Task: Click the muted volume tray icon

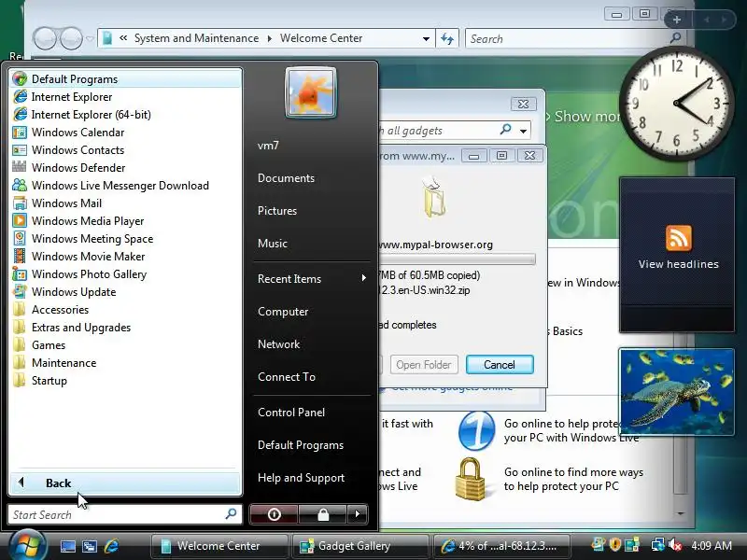Action: coord(675,545)
